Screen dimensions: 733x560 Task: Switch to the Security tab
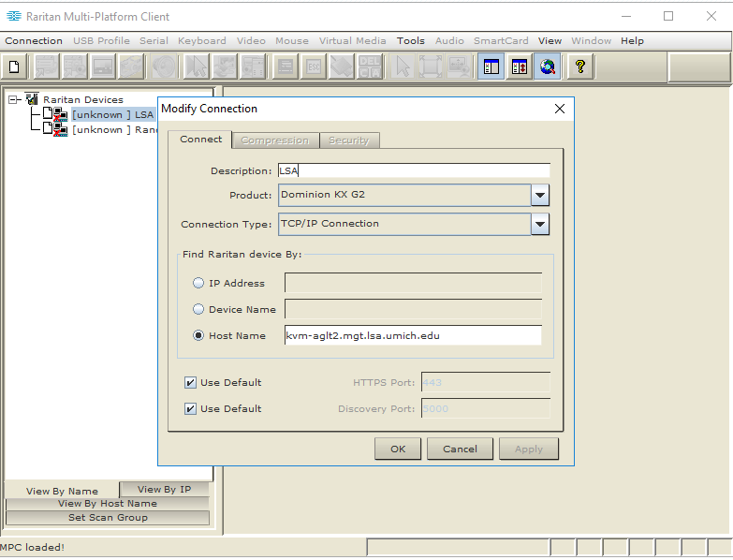(x=349, y=140)
